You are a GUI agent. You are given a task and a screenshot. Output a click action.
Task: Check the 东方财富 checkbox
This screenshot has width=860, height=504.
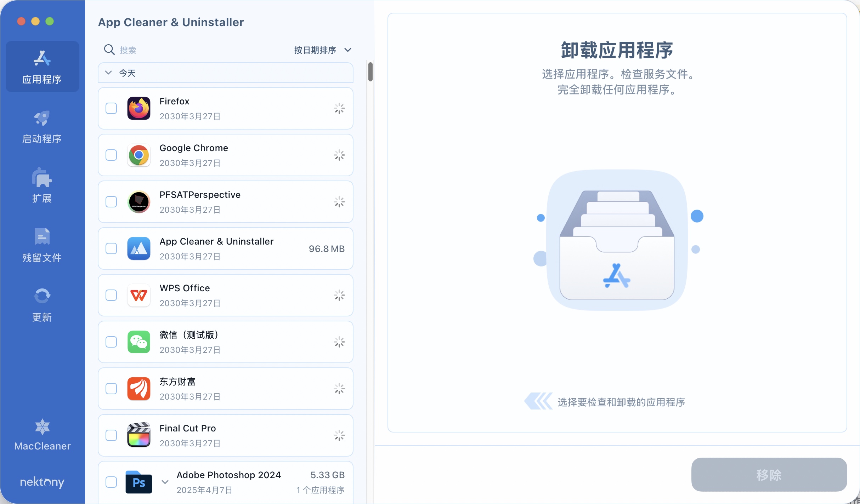point(111,389)
